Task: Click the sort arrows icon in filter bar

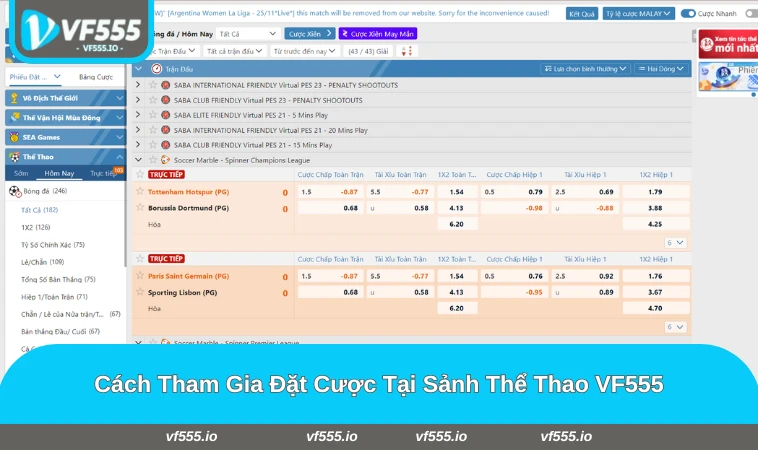Action: [x=407, y=51]
